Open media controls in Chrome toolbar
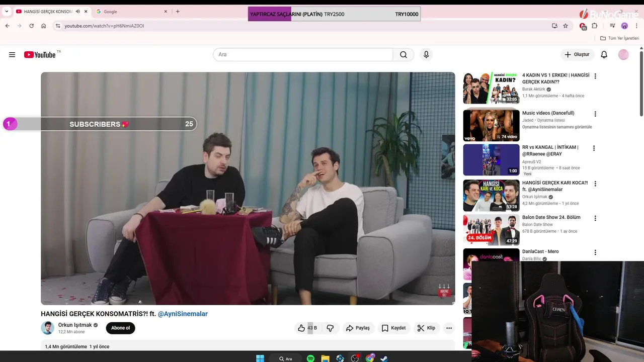 pos(612,26)
